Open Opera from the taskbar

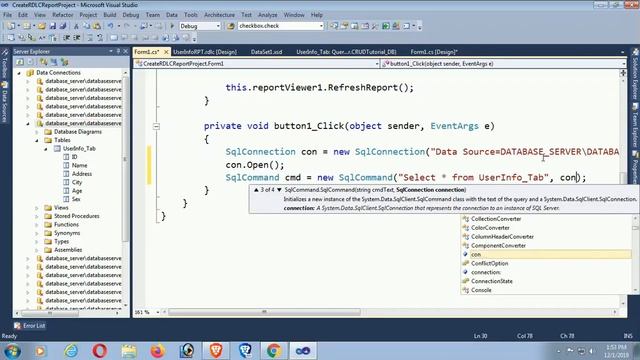tap(100, 351)
